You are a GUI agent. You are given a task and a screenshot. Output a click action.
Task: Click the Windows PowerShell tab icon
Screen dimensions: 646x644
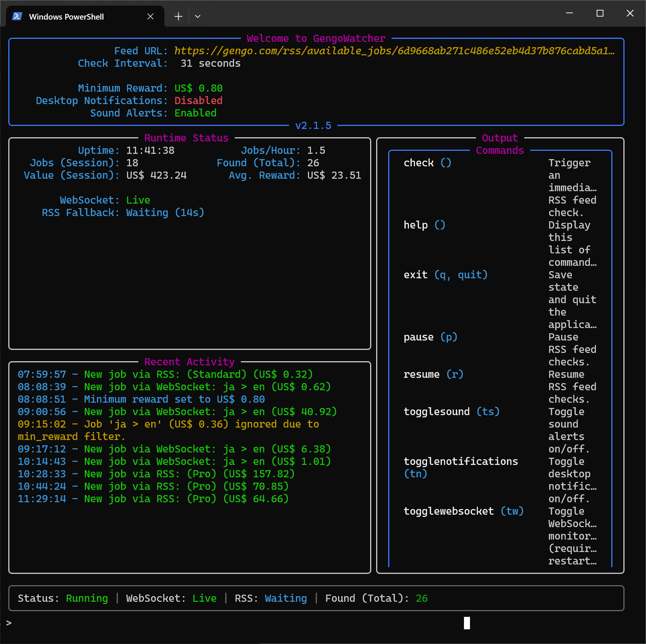click(17, 16)
